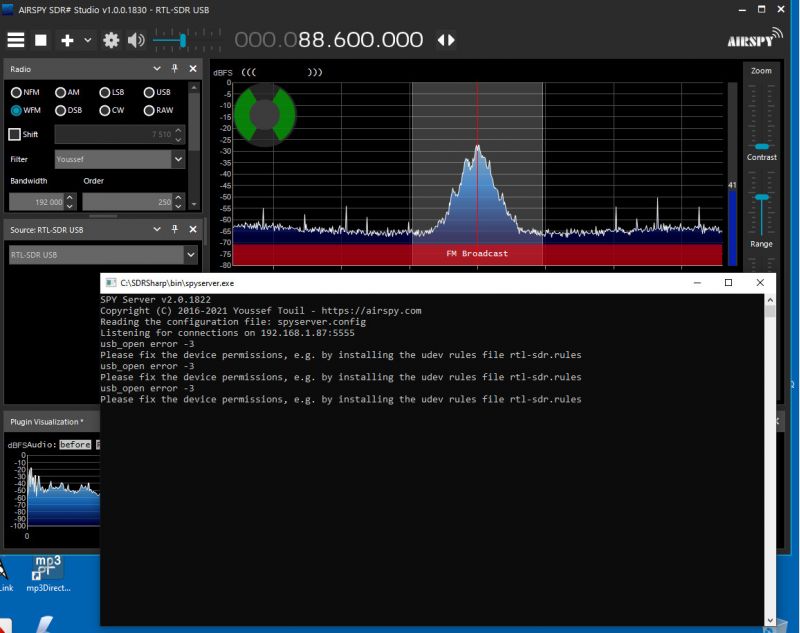
Task: Close the Source RTL-SDR USB panel
Action: (x=193, y=229)
